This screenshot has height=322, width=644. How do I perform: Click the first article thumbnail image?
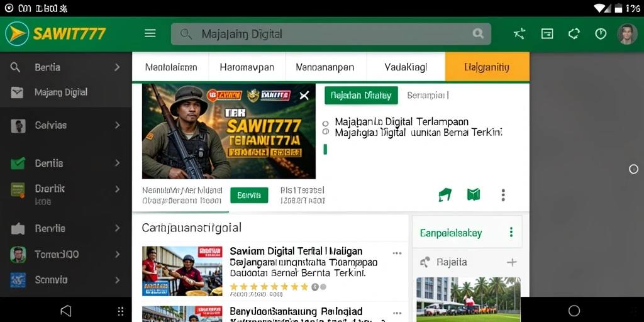[x=182, y=271]
